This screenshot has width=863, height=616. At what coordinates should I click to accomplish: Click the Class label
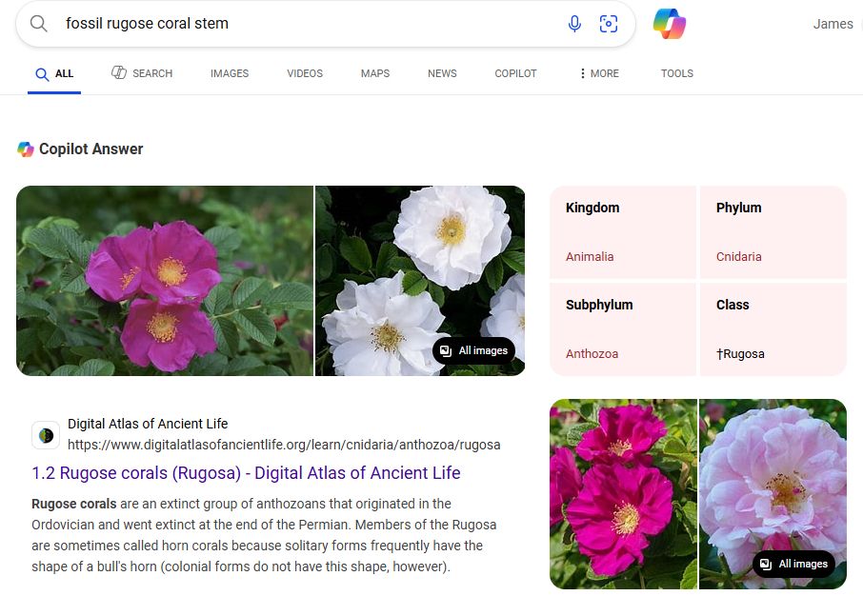tap(732, 305)
